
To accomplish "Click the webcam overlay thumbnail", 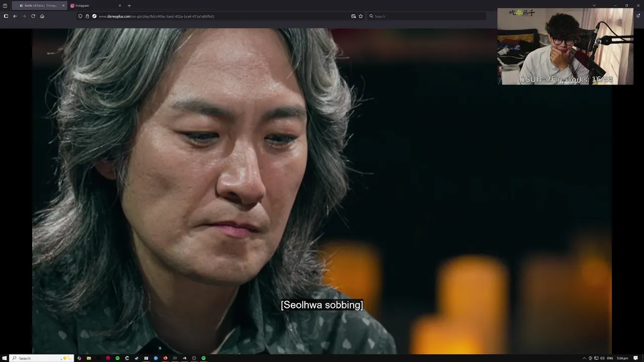I will pyautogui.click(x=565, y=46).
